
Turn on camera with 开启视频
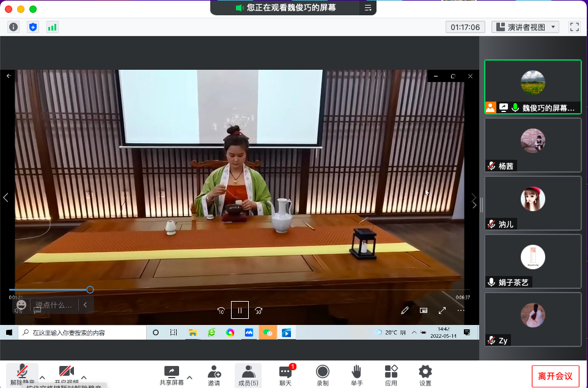[66, 373]
